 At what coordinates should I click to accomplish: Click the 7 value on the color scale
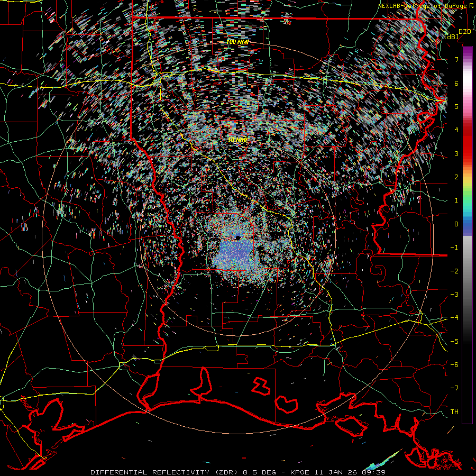[x=456, y=59]
